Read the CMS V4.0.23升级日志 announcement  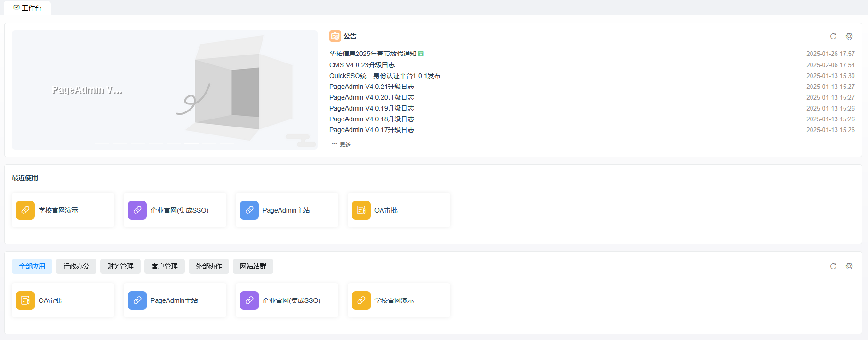click(x=362, y=65)
